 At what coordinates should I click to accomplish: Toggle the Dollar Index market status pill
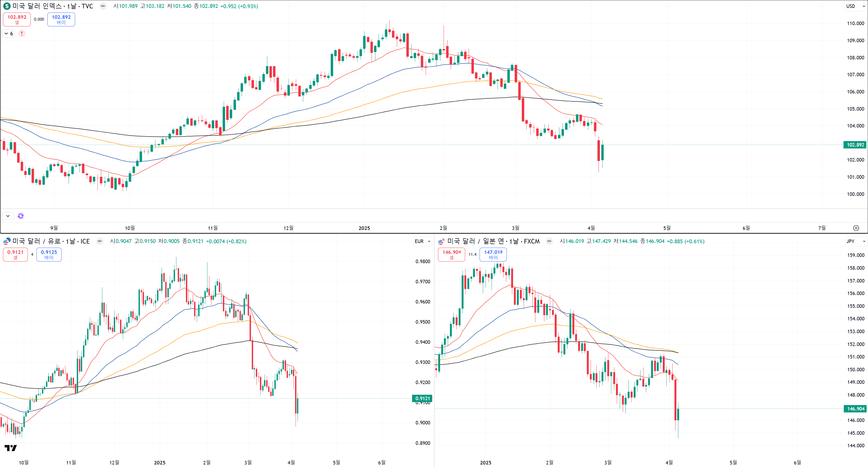(x=103, y=6)
